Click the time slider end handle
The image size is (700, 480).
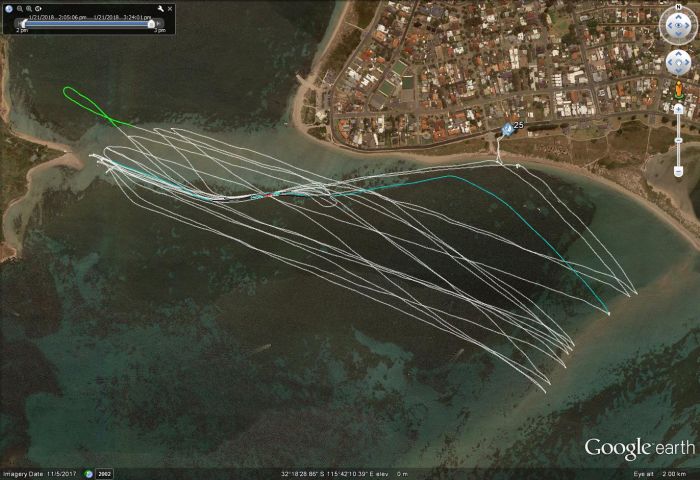pyautogui.click(x=151, y=23)
